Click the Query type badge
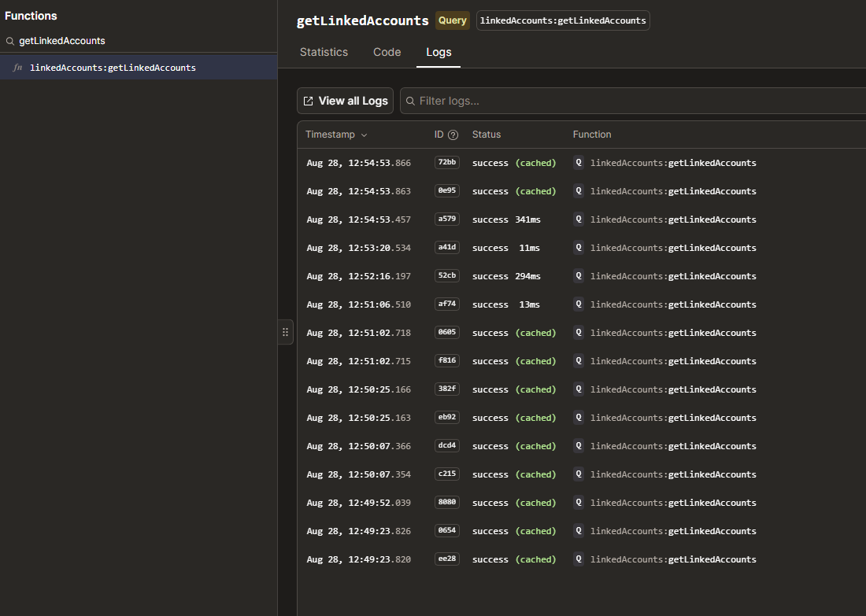 click(x=453, y=20)
